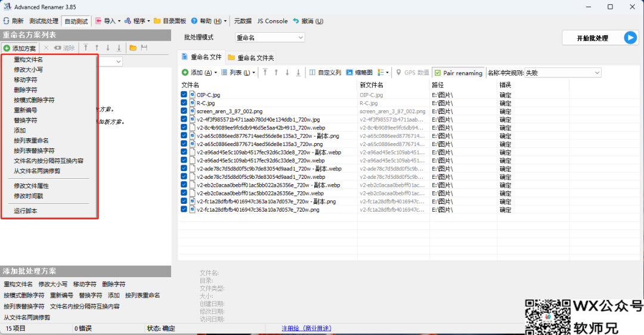Choose 重构文件名 from the open menu
Viewport: 644px width, 335px height.
point(28,60)
